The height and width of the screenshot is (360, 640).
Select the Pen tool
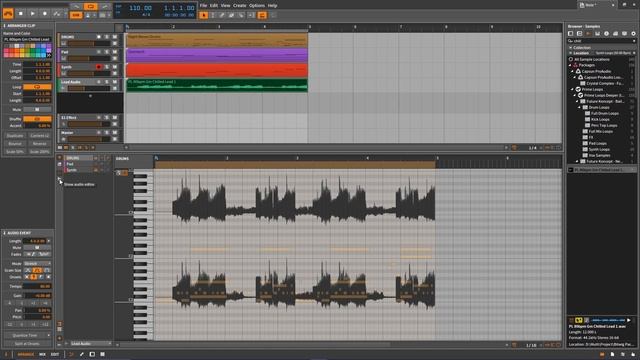coord(222,15)
